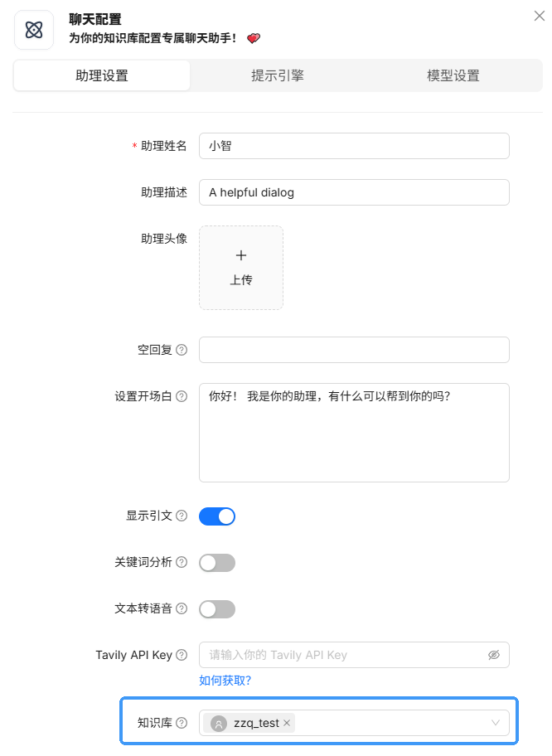The image size is (552, 756).
Task: Turn on the 文本转语音 toggle
Action: coord(216,608)
